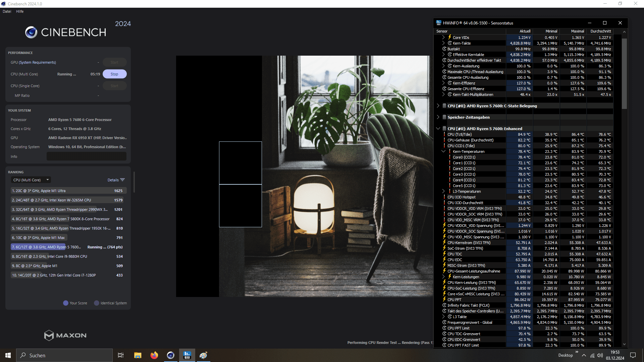Image resolution: width=644 pixels, height=362 pixels.
Task: Expand the Core VIDs sensor row
Action: pos(443,38)
